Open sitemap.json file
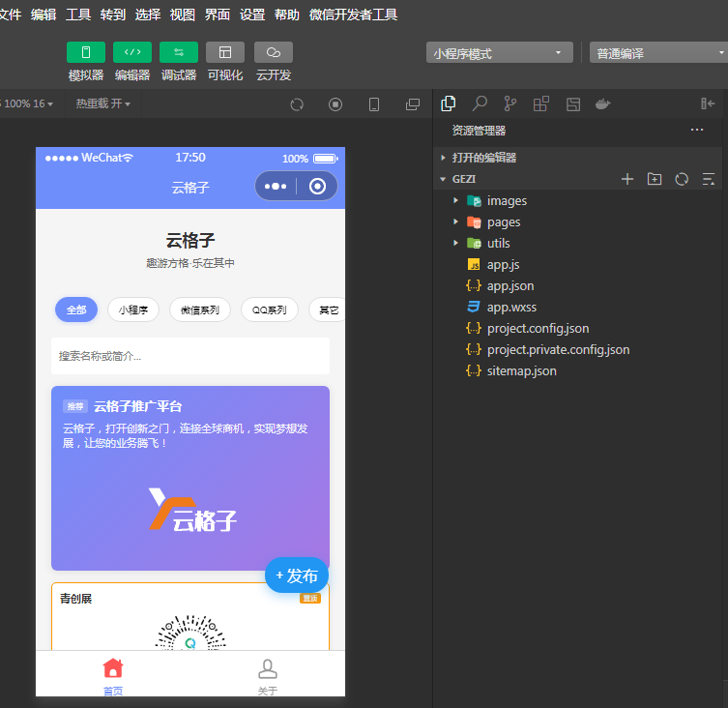728x708 pixels. (577, 370)
